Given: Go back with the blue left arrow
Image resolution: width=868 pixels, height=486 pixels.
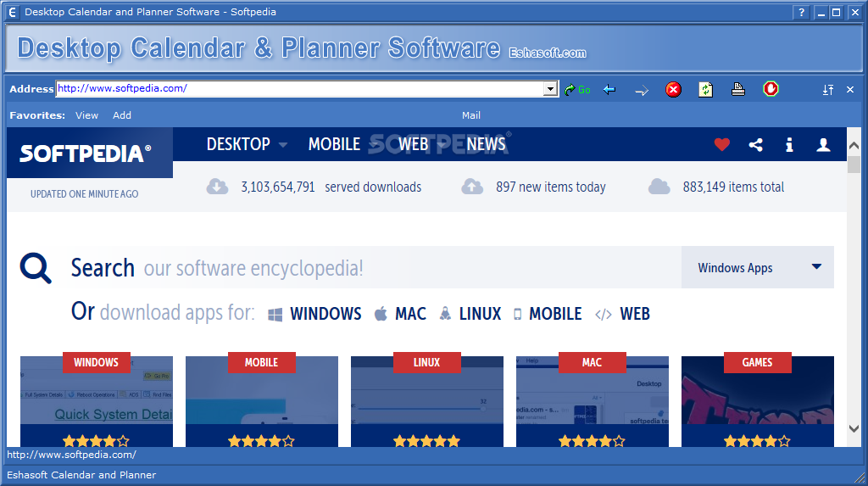Looking at the screenshot, I should pyautogui.click(x=609, y=89).
